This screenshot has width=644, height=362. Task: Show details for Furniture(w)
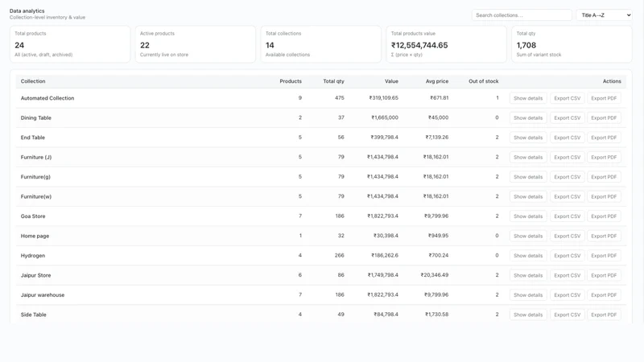(528, 196)
